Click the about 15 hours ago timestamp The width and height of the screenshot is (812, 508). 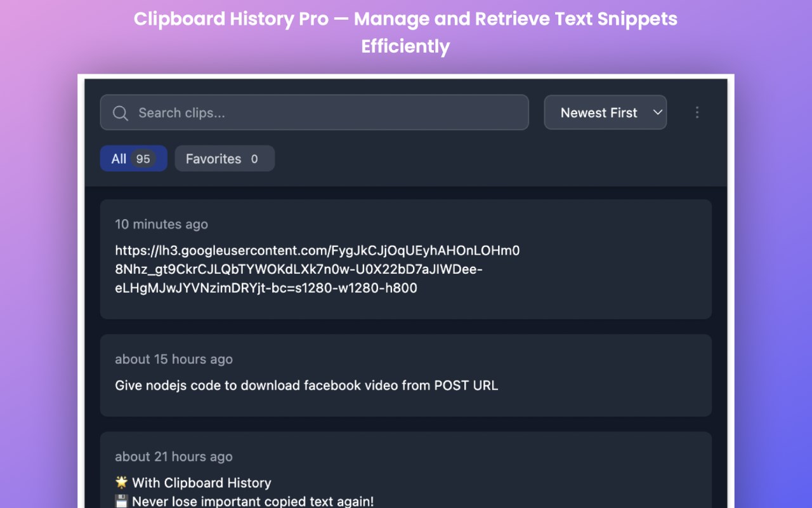coord(174,359)
